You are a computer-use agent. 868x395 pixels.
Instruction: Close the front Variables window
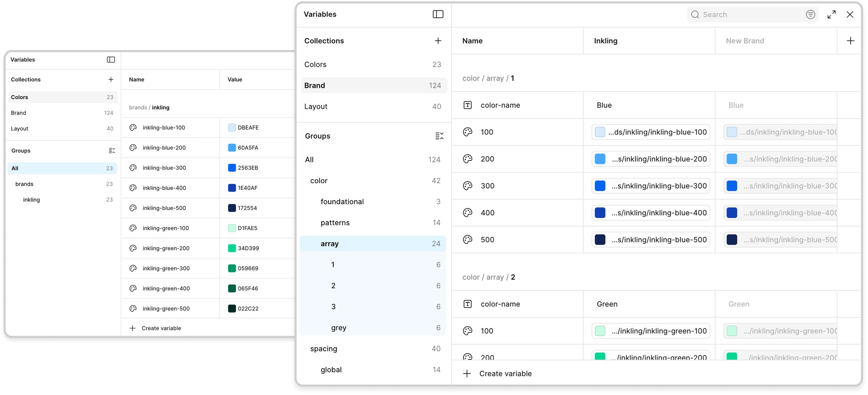coord(850,15)
